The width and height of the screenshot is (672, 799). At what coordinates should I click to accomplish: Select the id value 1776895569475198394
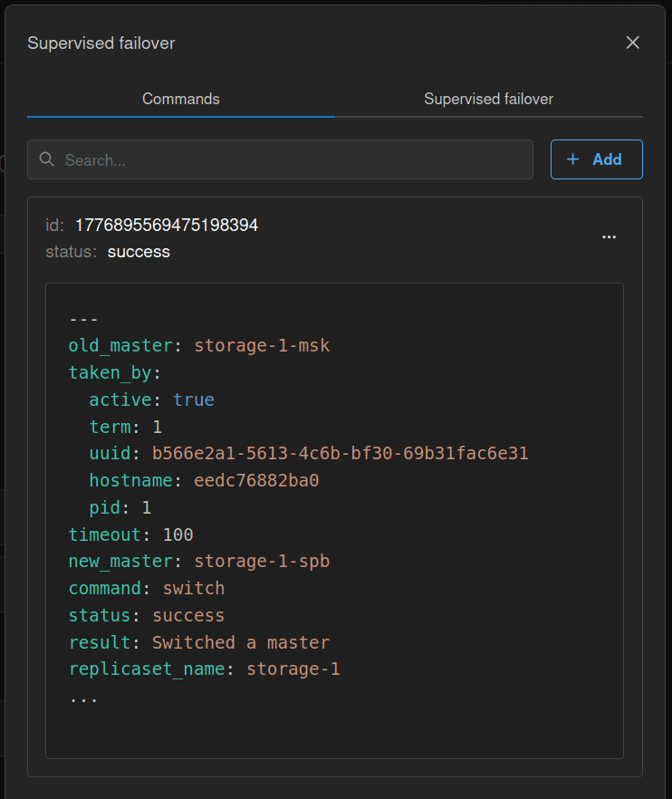click(x=167, y=226)
